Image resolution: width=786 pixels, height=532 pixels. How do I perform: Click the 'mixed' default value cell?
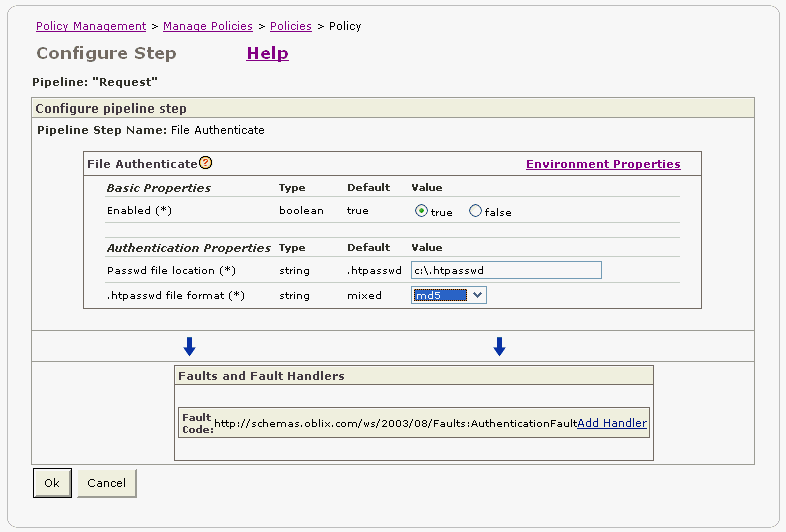pyautogui.click(x=364, y=296)
